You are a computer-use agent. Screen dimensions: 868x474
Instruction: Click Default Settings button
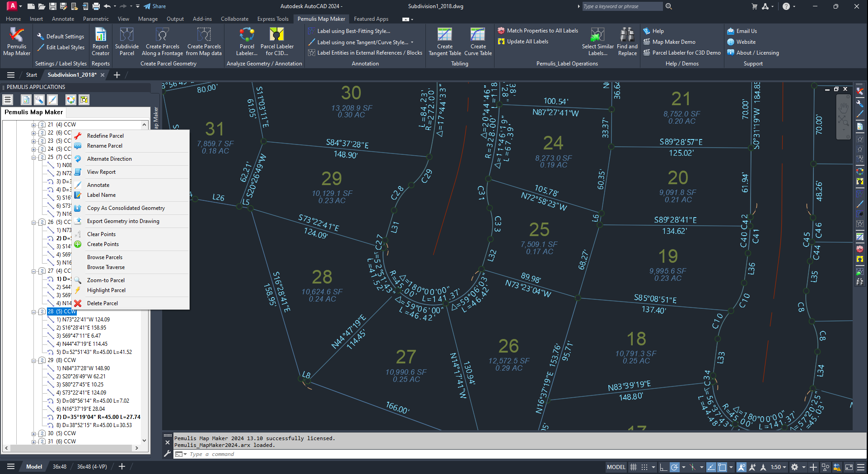coord(61,37)
